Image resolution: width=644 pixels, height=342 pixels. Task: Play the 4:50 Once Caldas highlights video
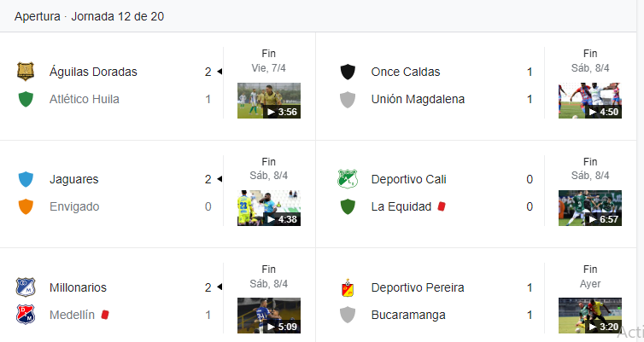coord(590,101)
